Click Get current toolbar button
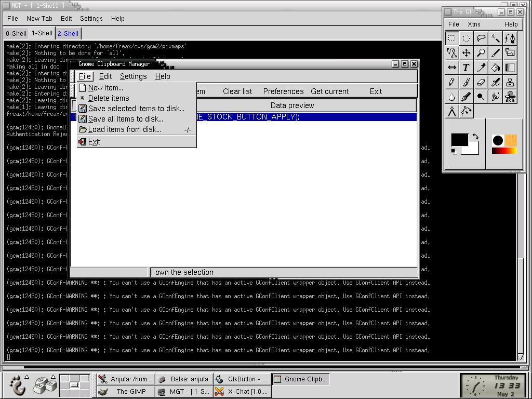This screenshot has height=399, width=532. [329, 91]
